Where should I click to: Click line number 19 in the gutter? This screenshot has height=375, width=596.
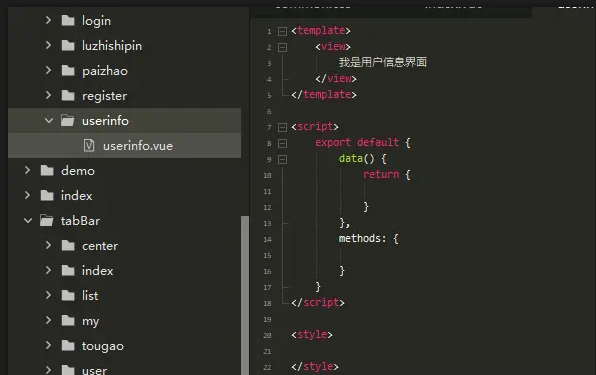point(267,319)
